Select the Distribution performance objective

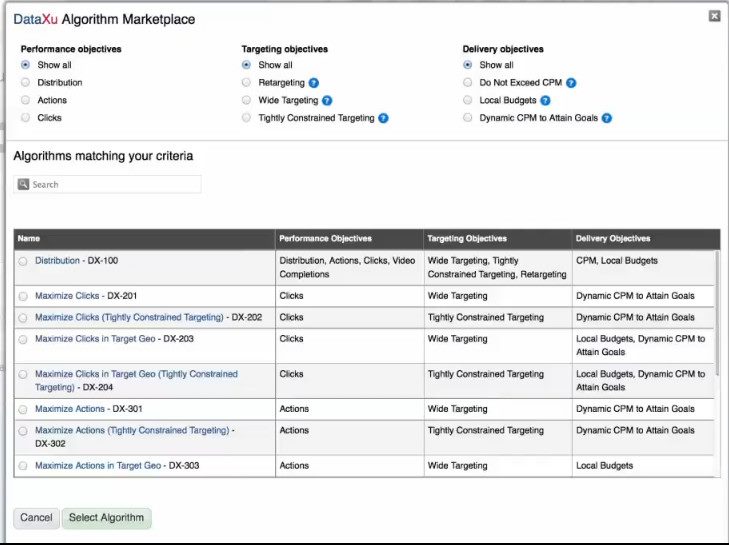click(x=26, y=82)
